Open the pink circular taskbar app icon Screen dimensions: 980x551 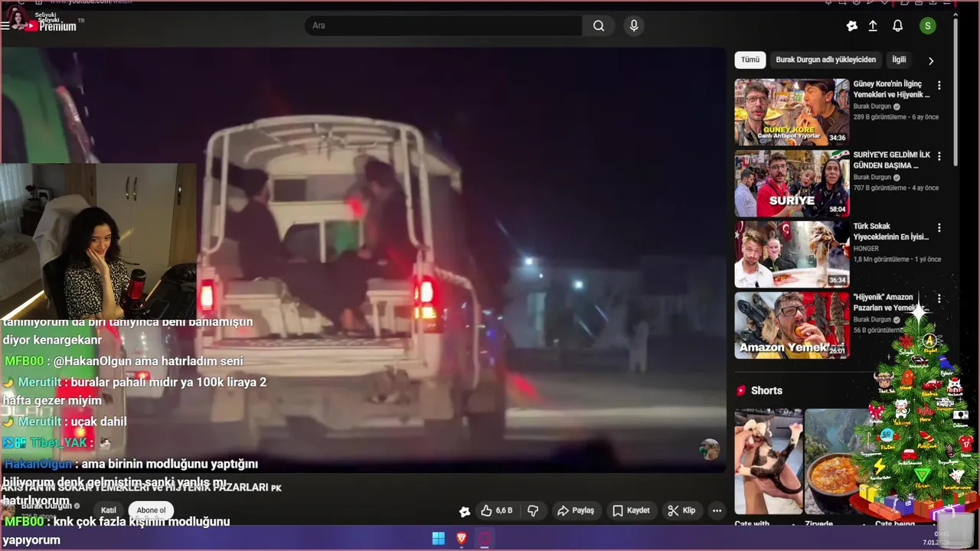pyautogui.click(x=485, y=538)
